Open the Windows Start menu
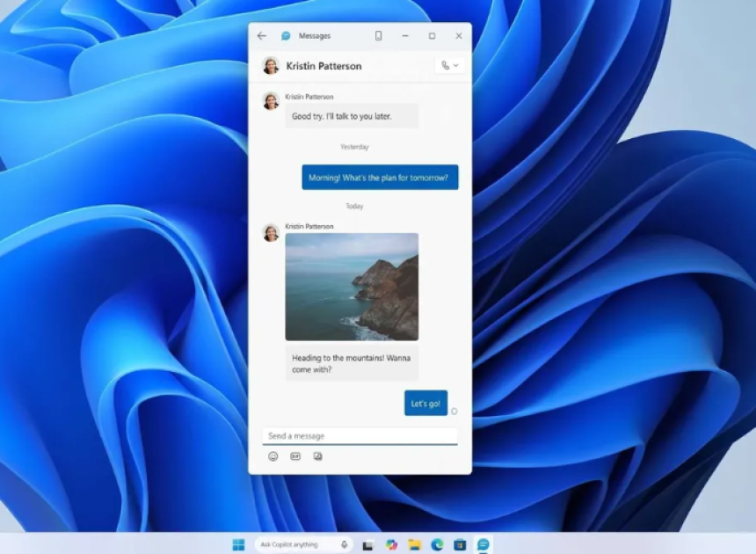Image resolution: width=756 pixels, height=554 pixels. [x=238, y=544]
